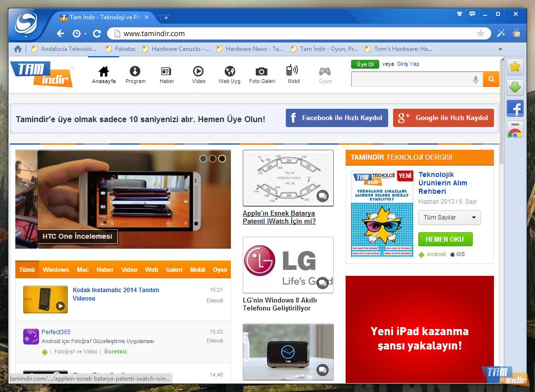The height and width of the screenshot is (392, 535).
Task: Open the Web Uyg. globe icon
Action: [229, 71]
